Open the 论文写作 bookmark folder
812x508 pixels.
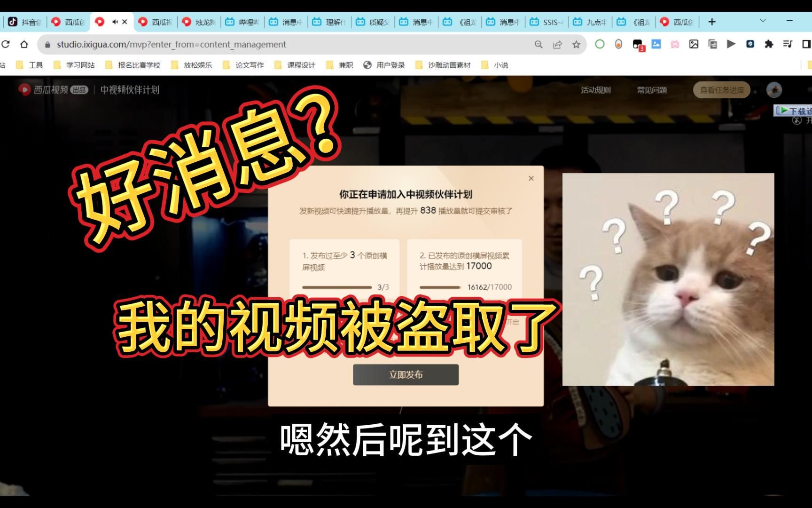tap(243, 65)
